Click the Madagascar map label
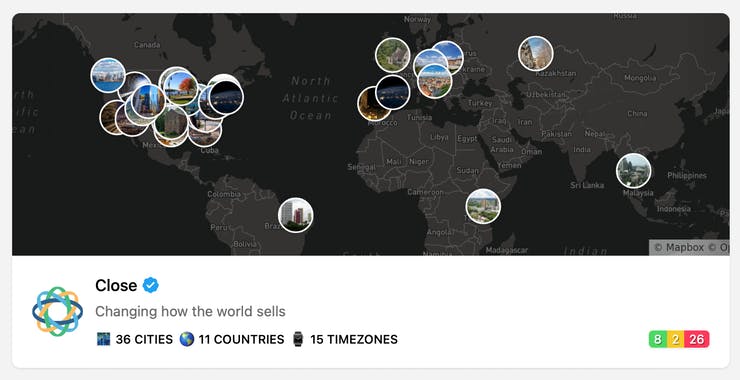740x380 pixels. (x=506, y=250)
